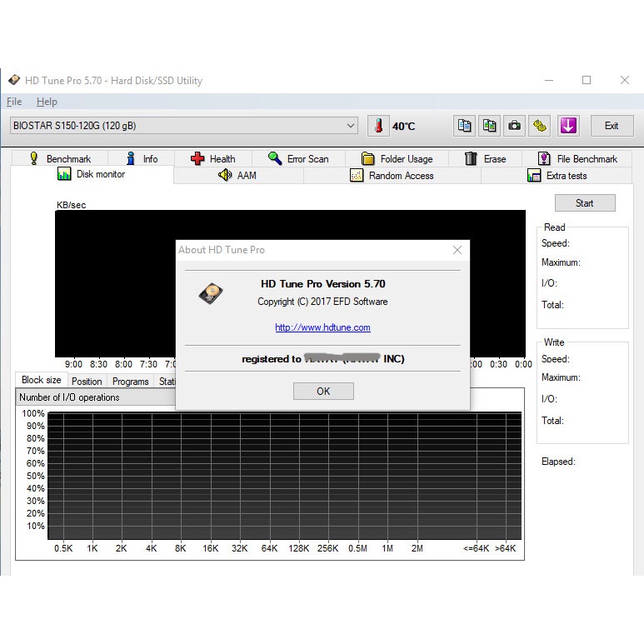Click the hard disk icon in About dialog

coord(211,293)
